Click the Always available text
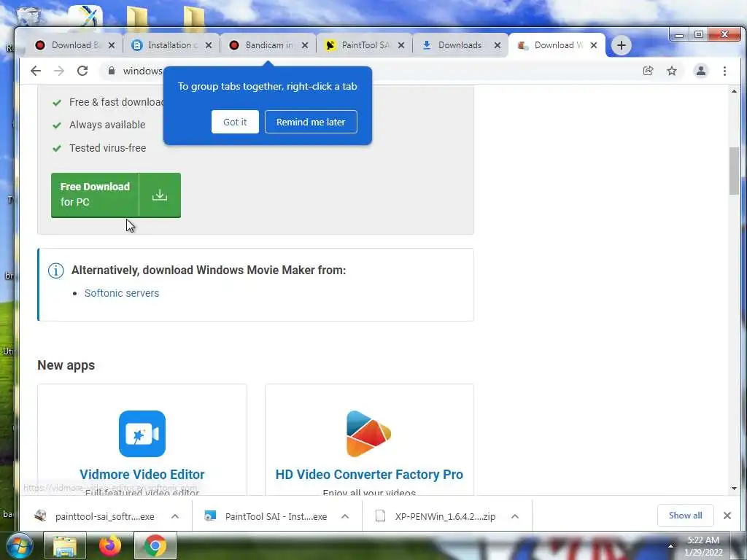The image size is (747, 560). click(x=107, y=125)
